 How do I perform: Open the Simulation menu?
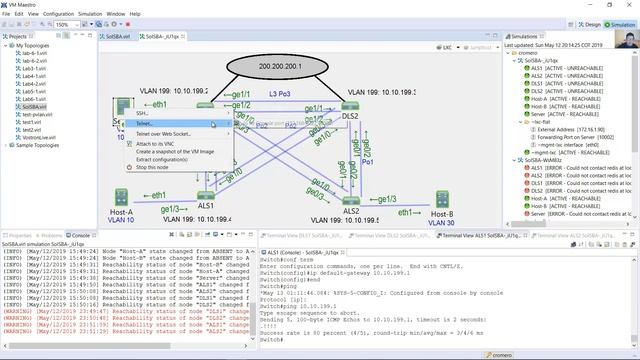[90, 14]
